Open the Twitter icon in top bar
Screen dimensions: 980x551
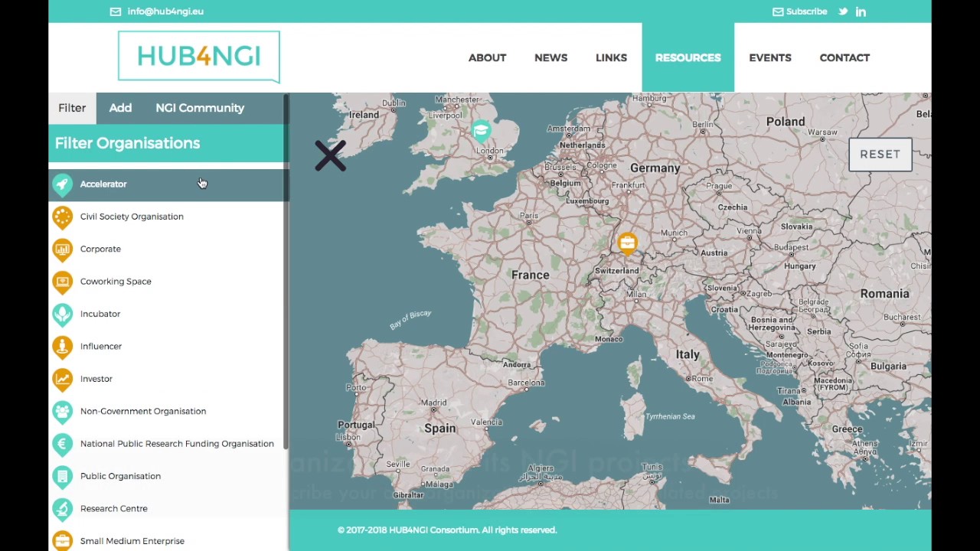(843, 11)
